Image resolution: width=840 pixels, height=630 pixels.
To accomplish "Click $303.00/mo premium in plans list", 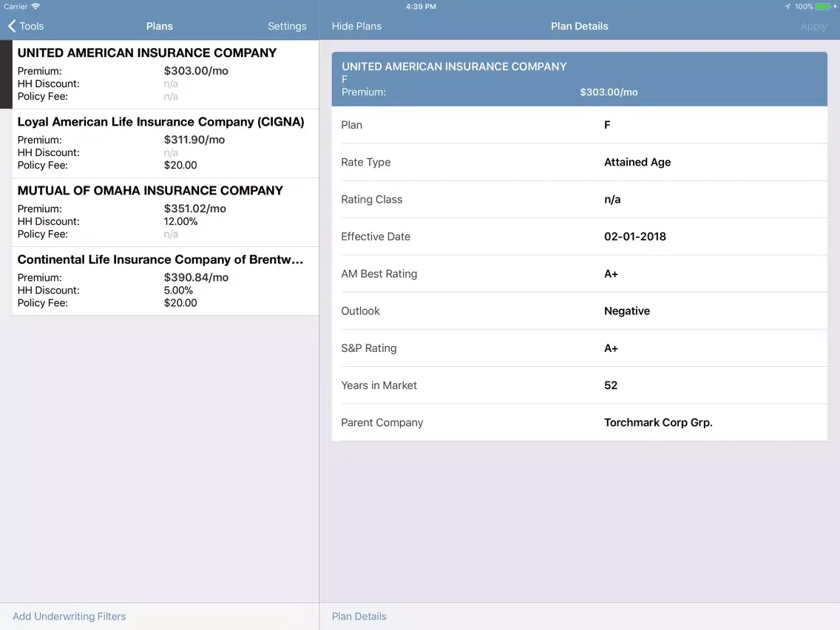I will tap(196, 71).
